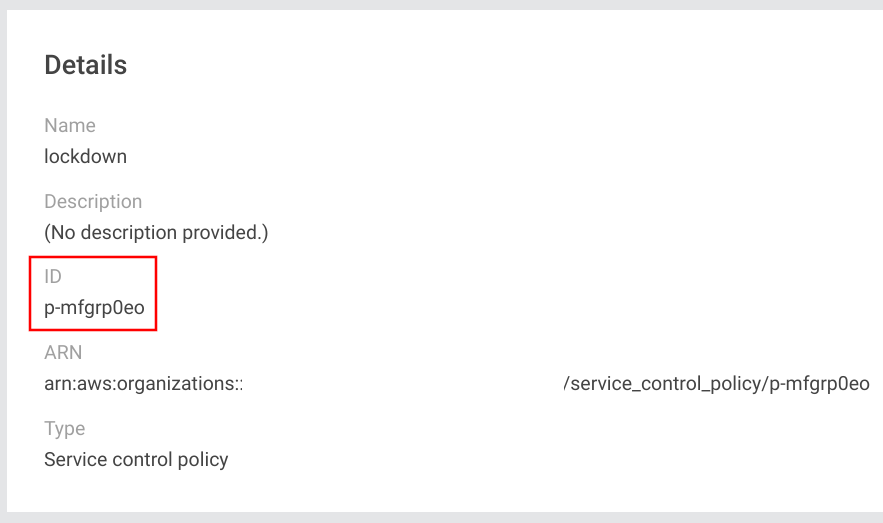This screenshot has width=883, height=523.
Task: Click the ARN field label
Action: [x=63, y=353]
